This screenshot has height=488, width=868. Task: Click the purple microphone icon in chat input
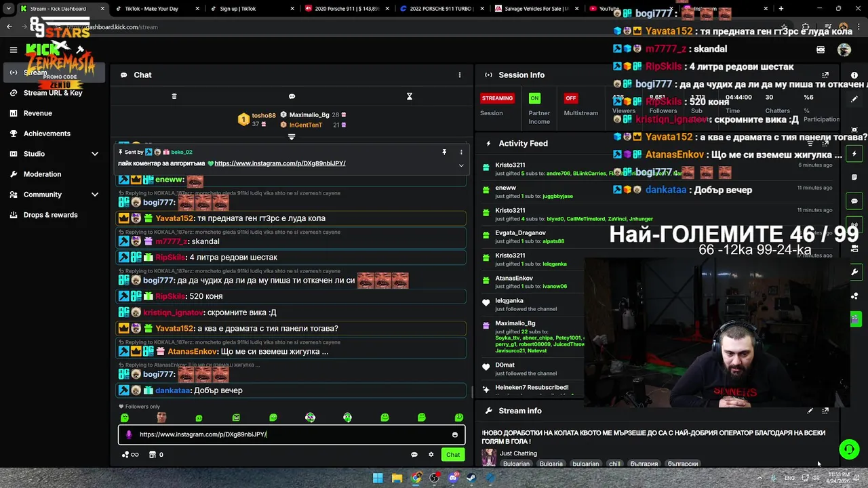(x=129, y=434)
